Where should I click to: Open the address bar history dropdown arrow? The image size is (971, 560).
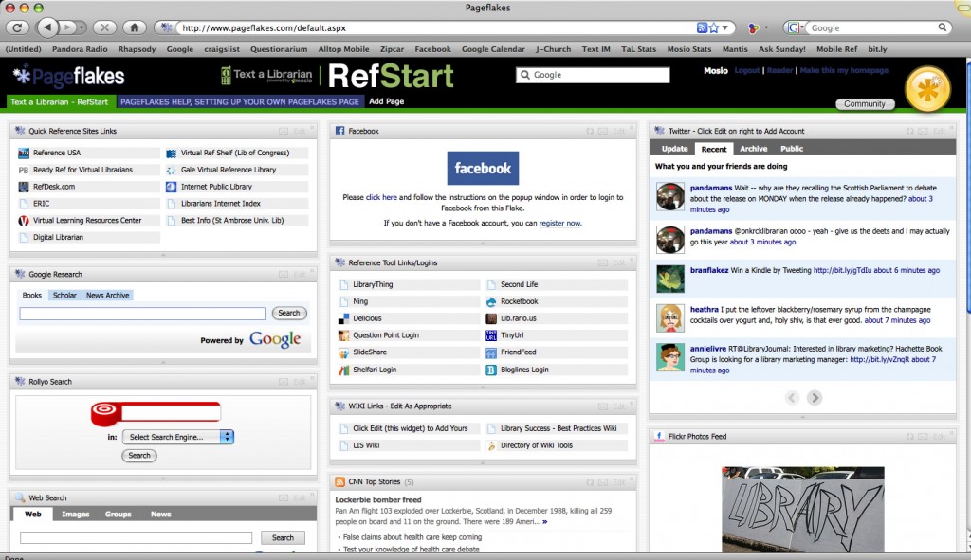pos(725,27)
